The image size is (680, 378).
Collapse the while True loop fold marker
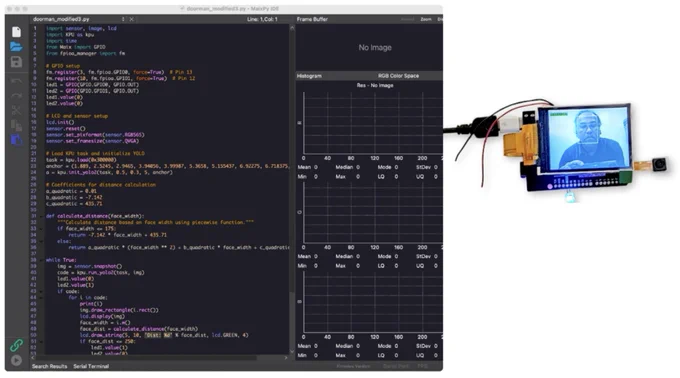(42, 260)
